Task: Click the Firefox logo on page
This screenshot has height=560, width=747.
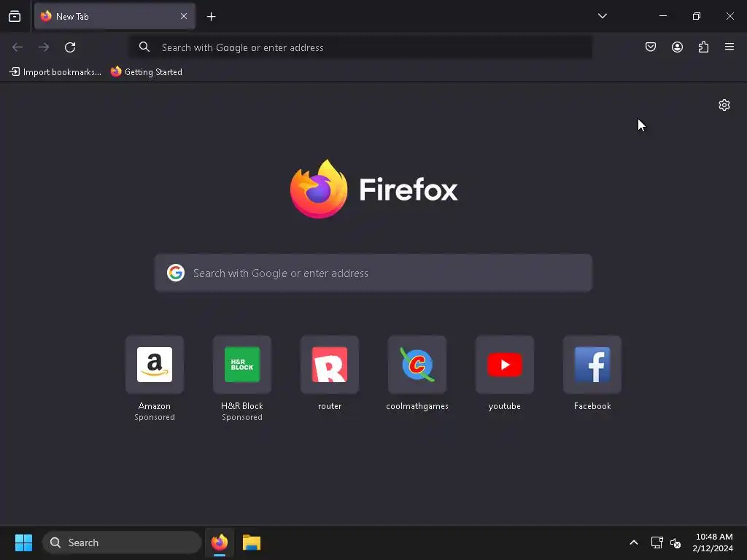Action: 373,189
